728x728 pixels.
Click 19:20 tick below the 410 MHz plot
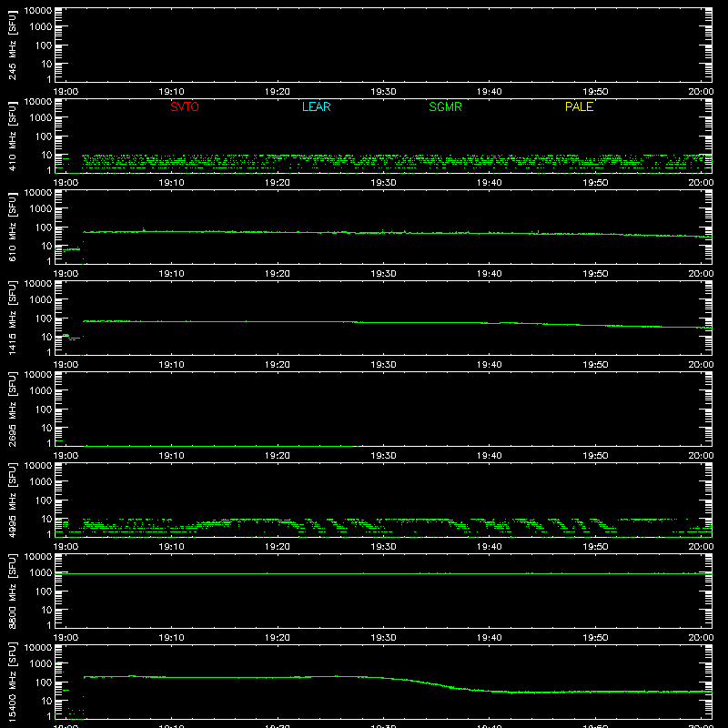(x=278, y=183)
